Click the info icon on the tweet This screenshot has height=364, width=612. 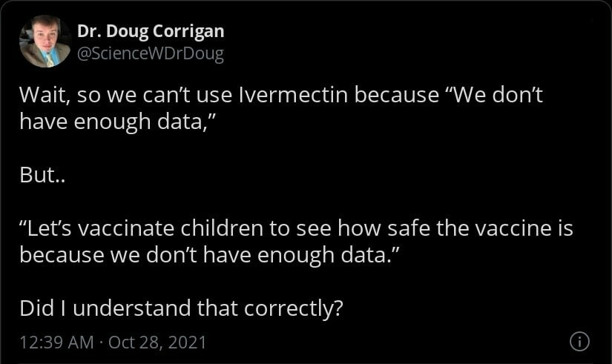tap(579, 342)
